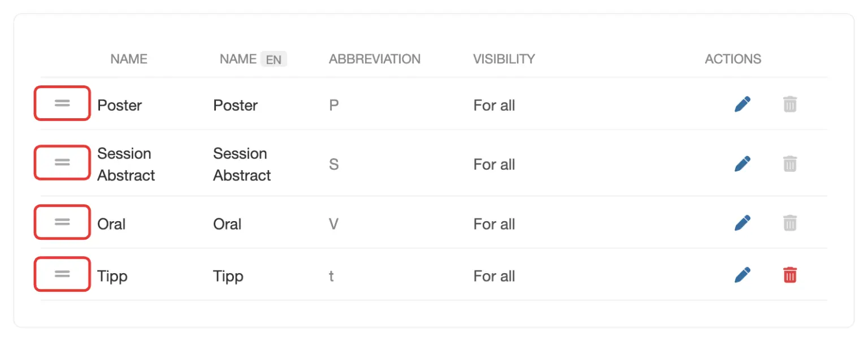
Task: Click the pencil icon for Oral
Action: point(743,223)
